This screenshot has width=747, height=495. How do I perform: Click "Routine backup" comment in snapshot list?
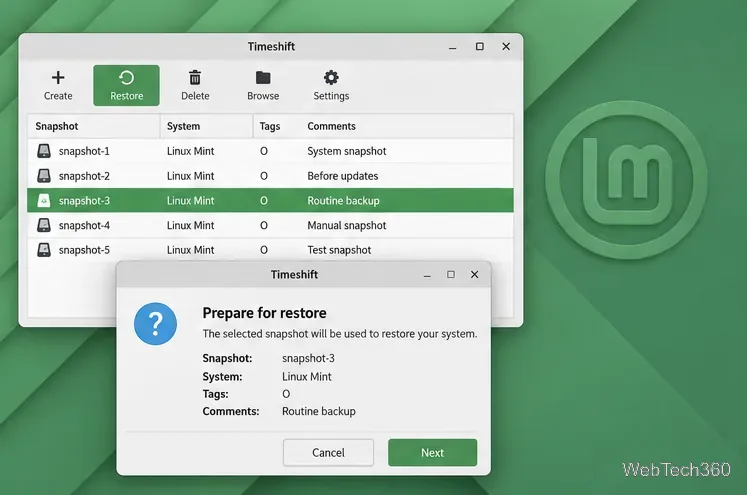[x=343, y=201]
